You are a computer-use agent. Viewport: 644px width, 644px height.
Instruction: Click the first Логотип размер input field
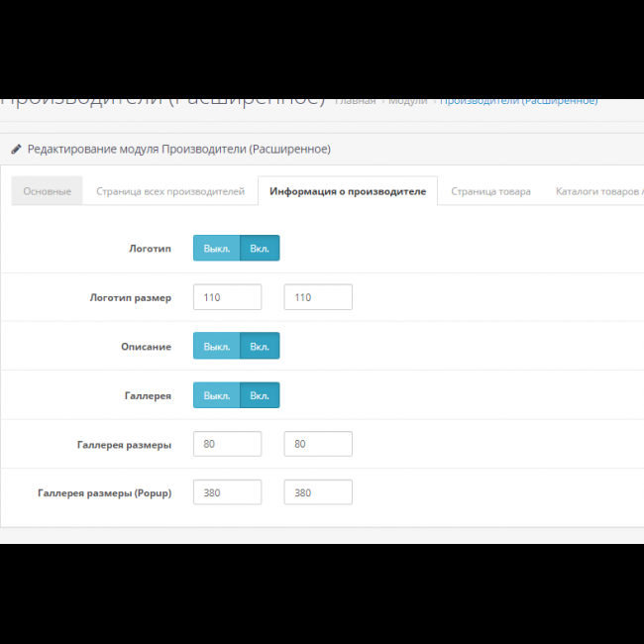(227, 297)
